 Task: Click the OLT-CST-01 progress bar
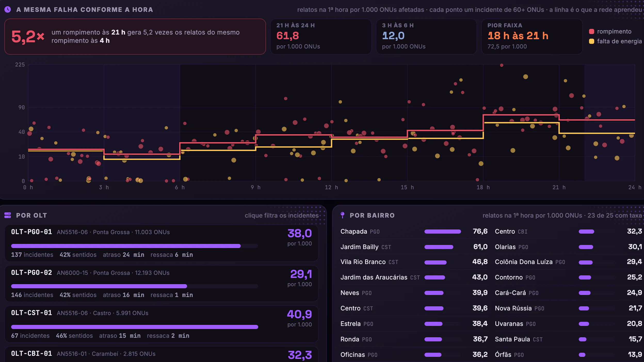click(x=134, y=327)
